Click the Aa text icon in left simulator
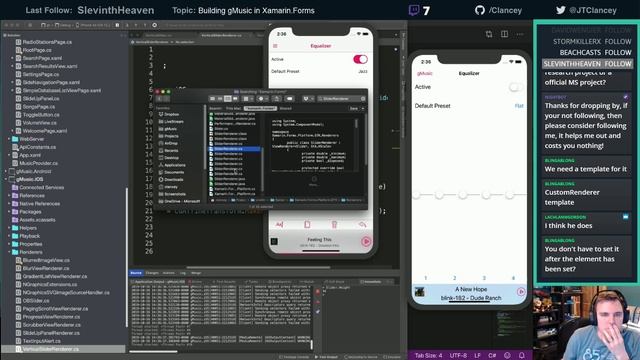Screen dimensions: 640x360 (280, 224)
